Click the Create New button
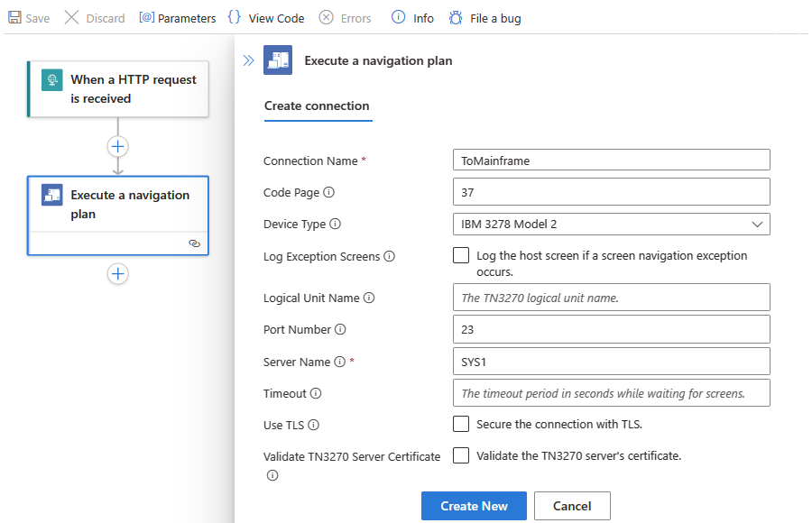 (x=474, y=506)
